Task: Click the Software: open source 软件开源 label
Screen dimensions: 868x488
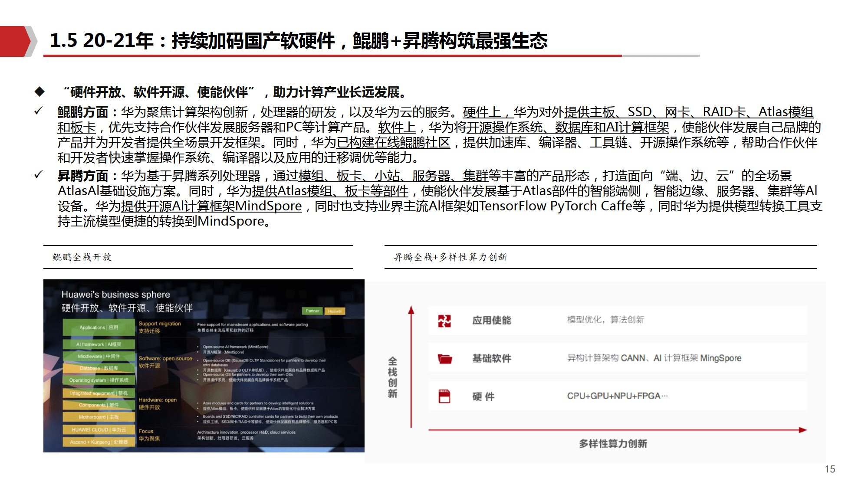Action: pyautogui.click(x=165, y=362)
